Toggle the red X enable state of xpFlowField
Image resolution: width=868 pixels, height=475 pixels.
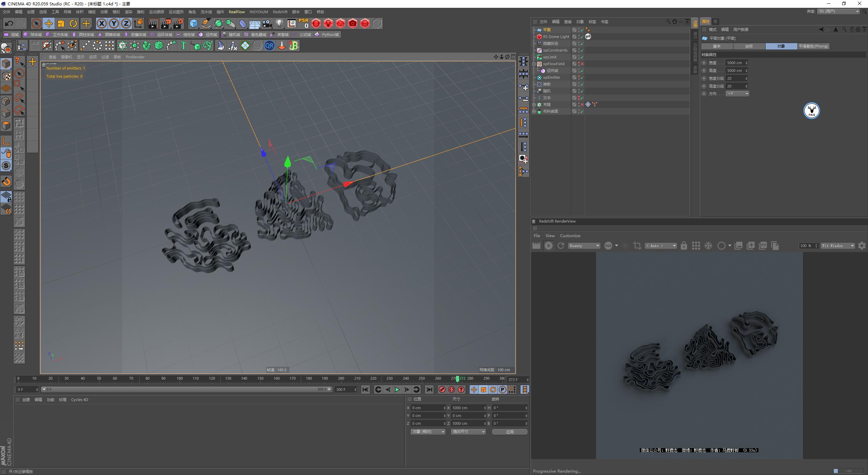(x=582, y=64)
